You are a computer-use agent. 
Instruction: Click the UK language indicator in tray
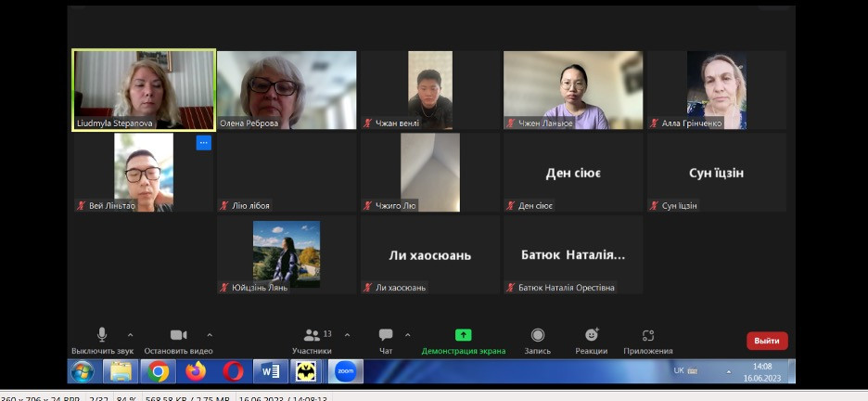click(x=679, y=370)
